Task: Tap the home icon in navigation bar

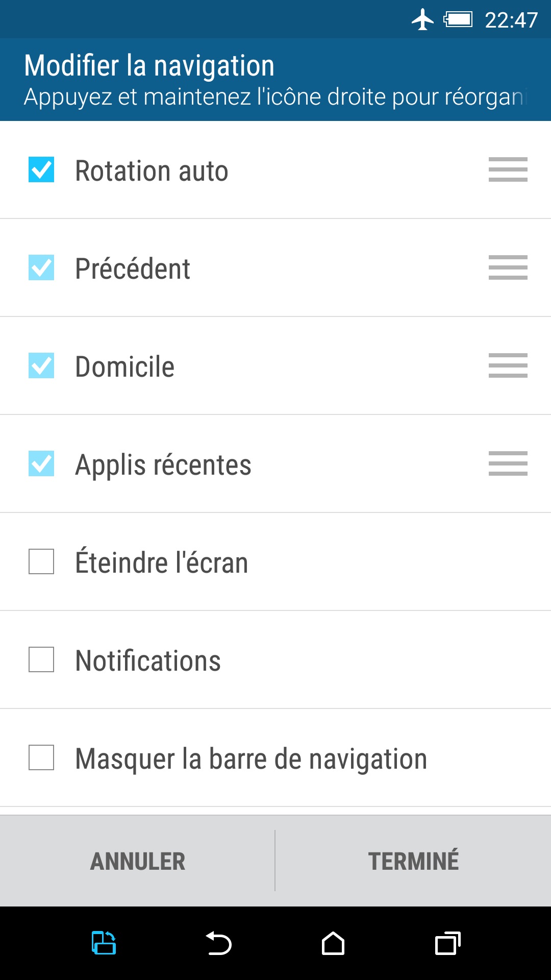Action: pyautogui.click(x=333, y=943)
